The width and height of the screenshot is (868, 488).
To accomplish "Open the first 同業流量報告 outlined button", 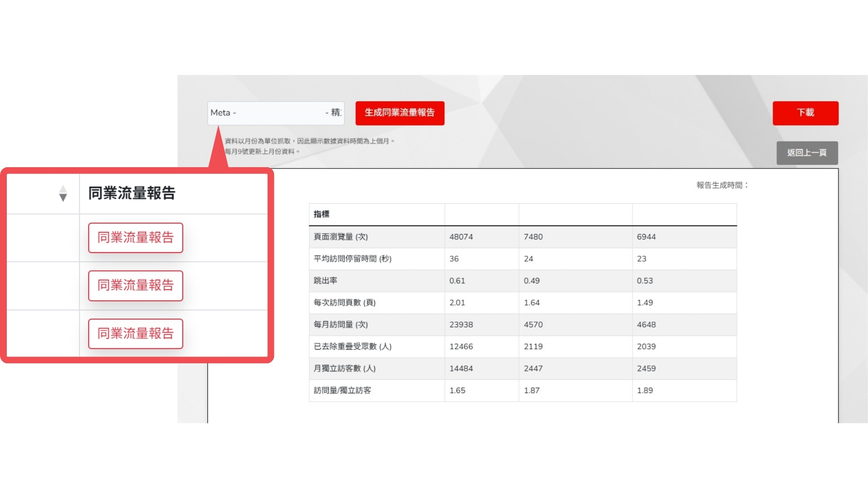I will (x=136, y=238).
